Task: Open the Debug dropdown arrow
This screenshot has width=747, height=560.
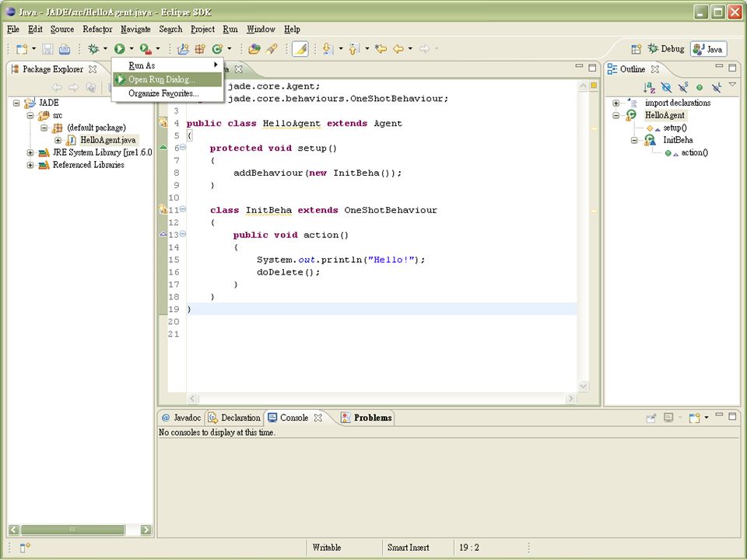Action: (105, 49)
